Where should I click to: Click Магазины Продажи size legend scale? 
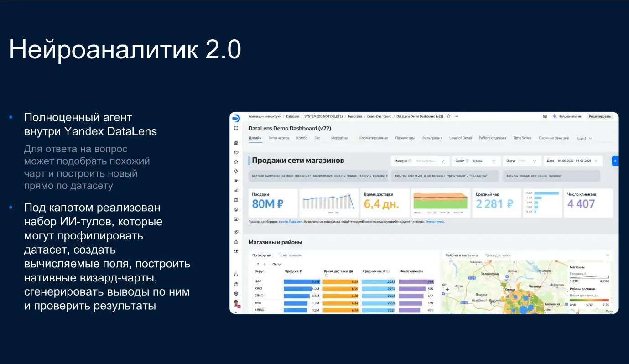[x=589, y=277]
